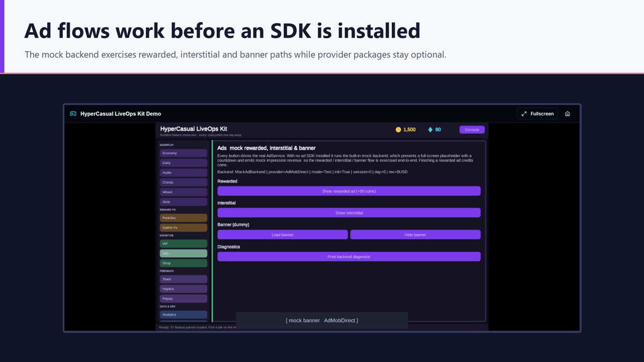Image resolution: width=644 pixels, height=362 pixels.
Task: Click the Ready 37 feature panels status text
Action: coord(197,327)
